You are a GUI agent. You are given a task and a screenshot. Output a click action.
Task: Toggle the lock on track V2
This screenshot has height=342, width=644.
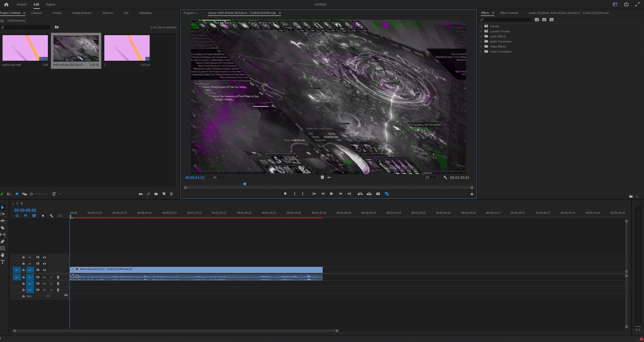[x=24, y=264]
